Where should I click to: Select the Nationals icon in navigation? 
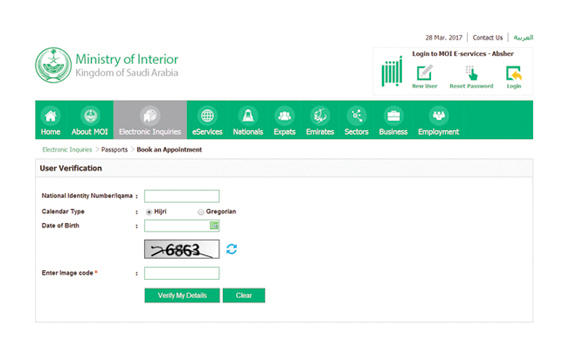pos(248,116)
